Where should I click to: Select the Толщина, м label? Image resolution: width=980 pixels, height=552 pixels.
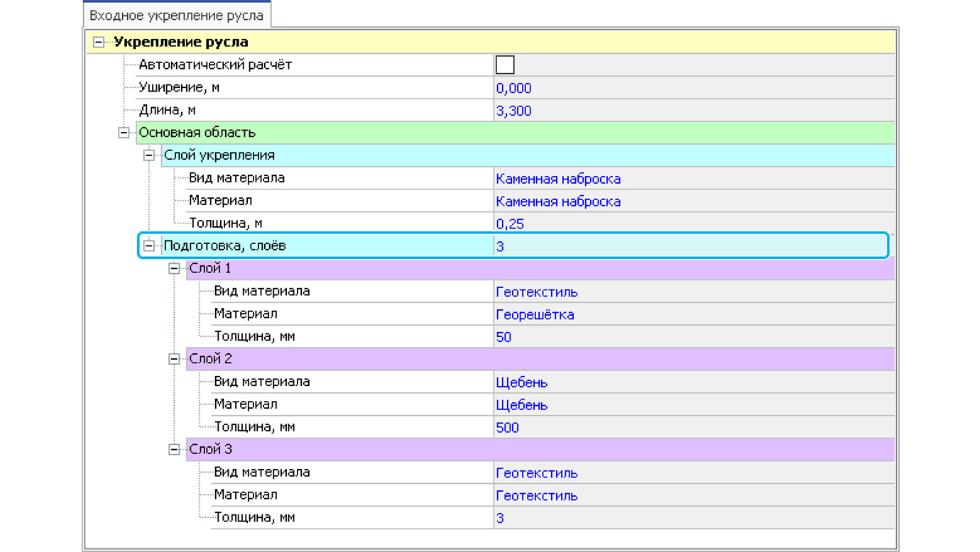225,223
